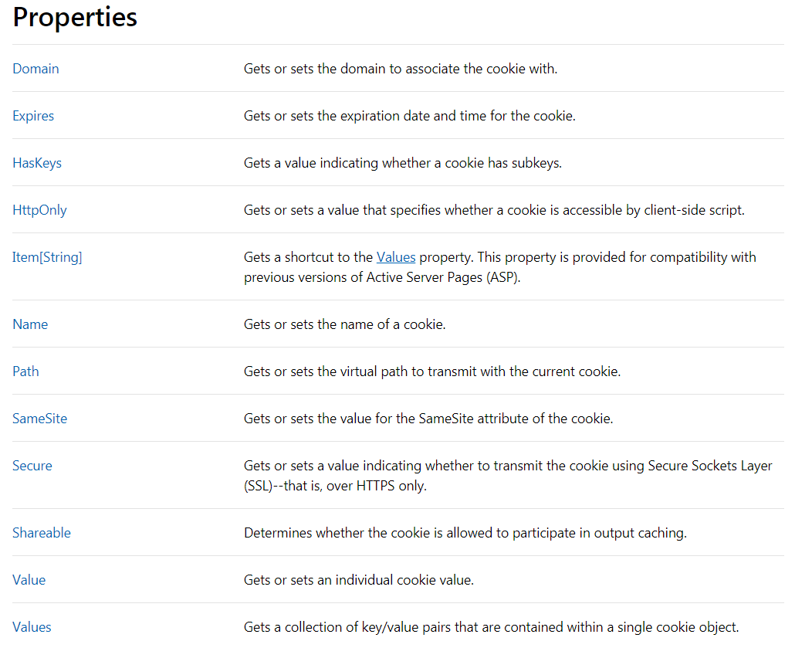
Task: Click the Domain description text about associating cookie
Action: pyautogui.click(x=401, y=69)
